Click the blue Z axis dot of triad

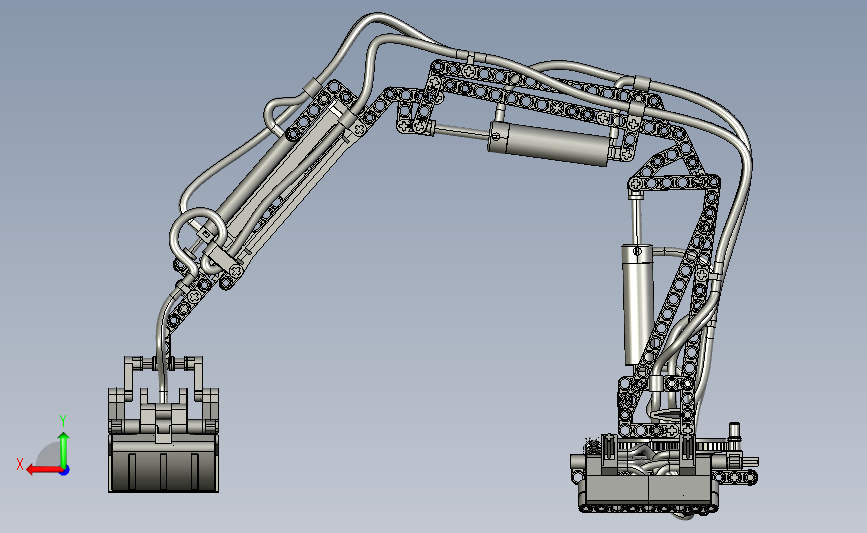pyautogui.click(x=65, y=470)
